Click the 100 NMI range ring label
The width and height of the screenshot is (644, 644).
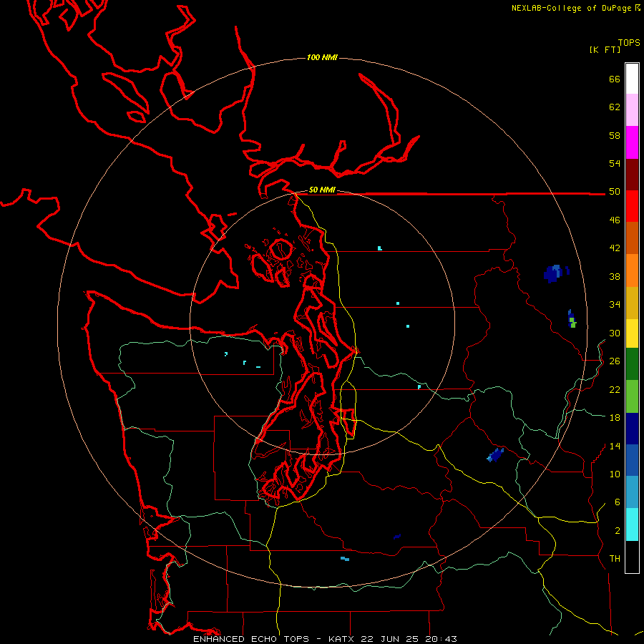pos(322,57)
